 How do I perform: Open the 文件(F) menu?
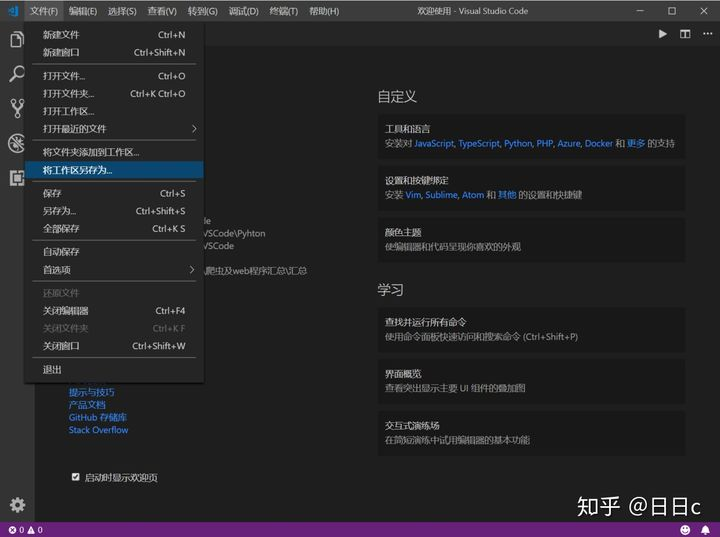44,11
